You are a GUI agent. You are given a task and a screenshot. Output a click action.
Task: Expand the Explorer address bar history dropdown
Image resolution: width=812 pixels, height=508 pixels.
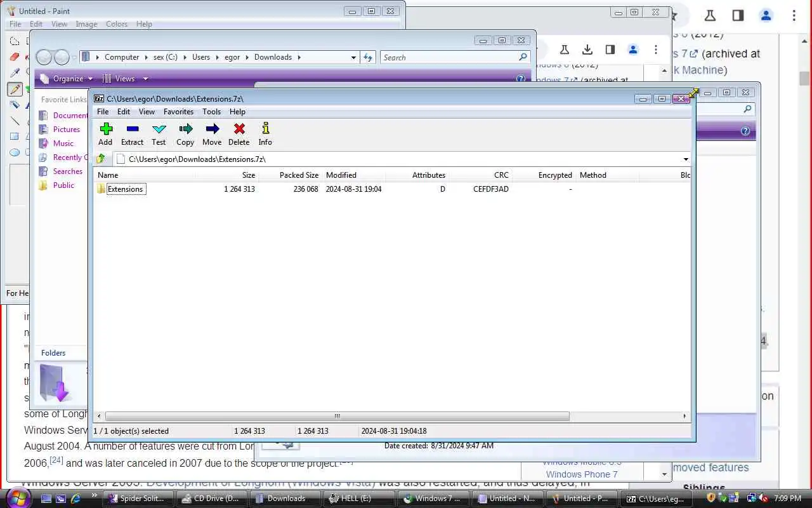click(x=353, y=57)
